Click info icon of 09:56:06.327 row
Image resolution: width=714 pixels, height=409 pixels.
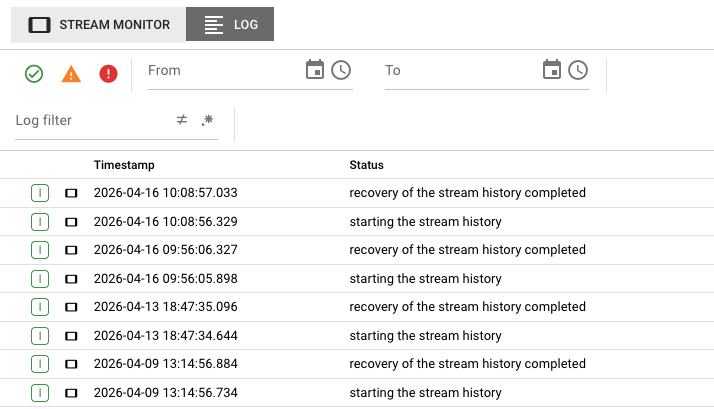(40, 250)
